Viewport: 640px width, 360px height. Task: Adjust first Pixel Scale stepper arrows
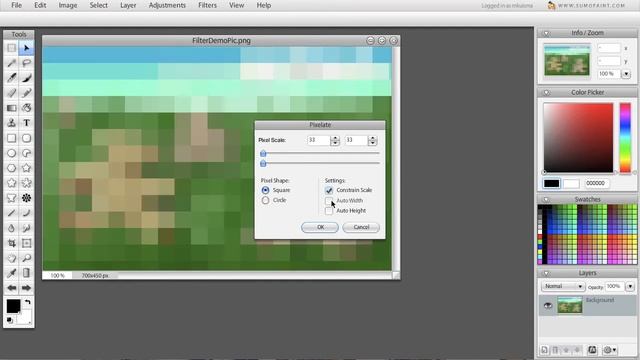(x=335, y=140)
